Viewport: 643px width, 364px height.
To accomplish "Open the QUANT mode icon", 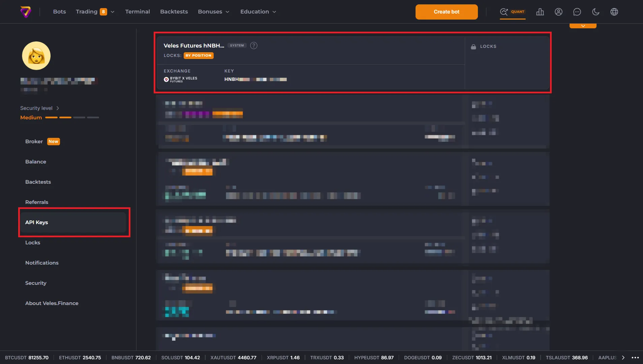I will (512, 12).
